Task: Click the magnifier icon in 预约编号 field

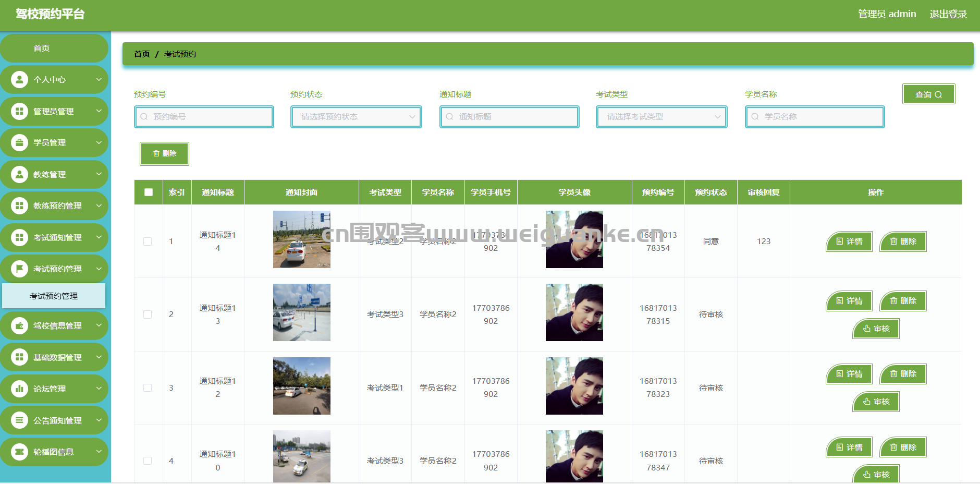Action: [x=144, y=117]
